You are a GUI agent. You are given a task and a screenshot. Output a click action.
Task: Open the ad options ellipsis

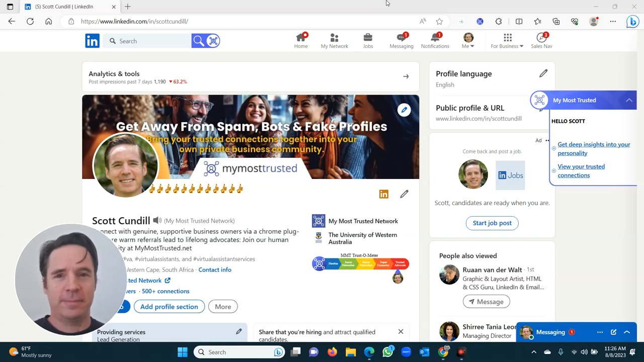547,140
